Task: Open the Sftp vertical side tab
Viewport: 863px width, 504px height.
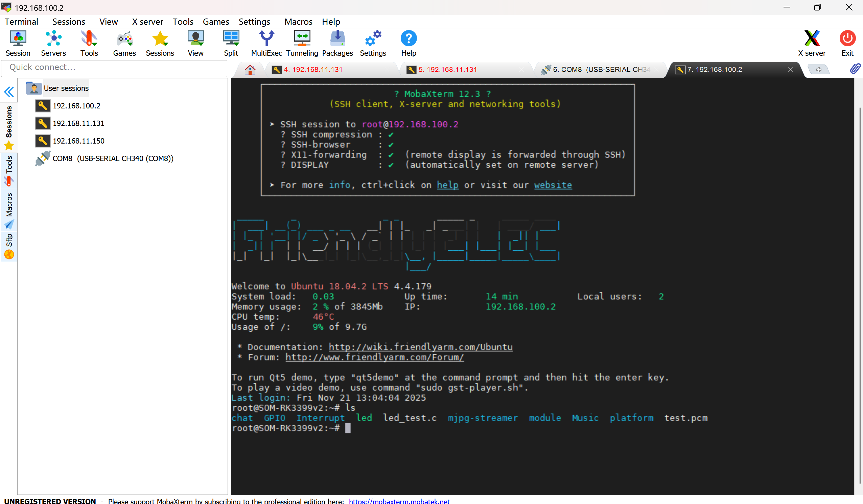Action: tap(9, 246)
